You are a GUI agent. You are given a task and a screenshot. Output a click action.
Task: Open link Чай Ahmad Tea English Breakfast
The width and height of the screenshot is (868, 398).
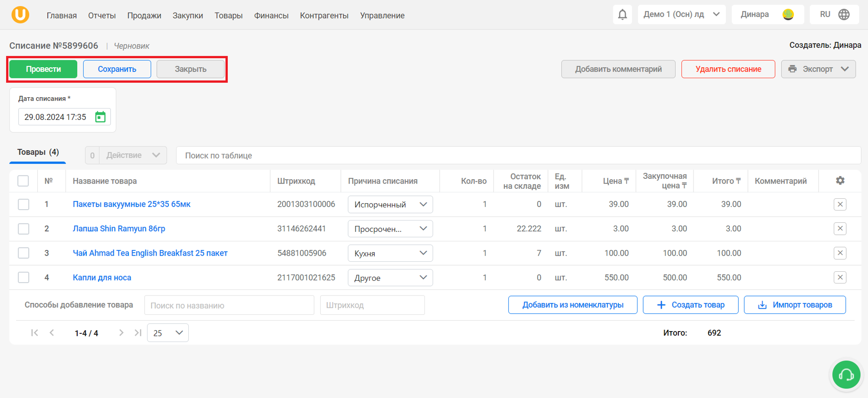click(150, 253)
